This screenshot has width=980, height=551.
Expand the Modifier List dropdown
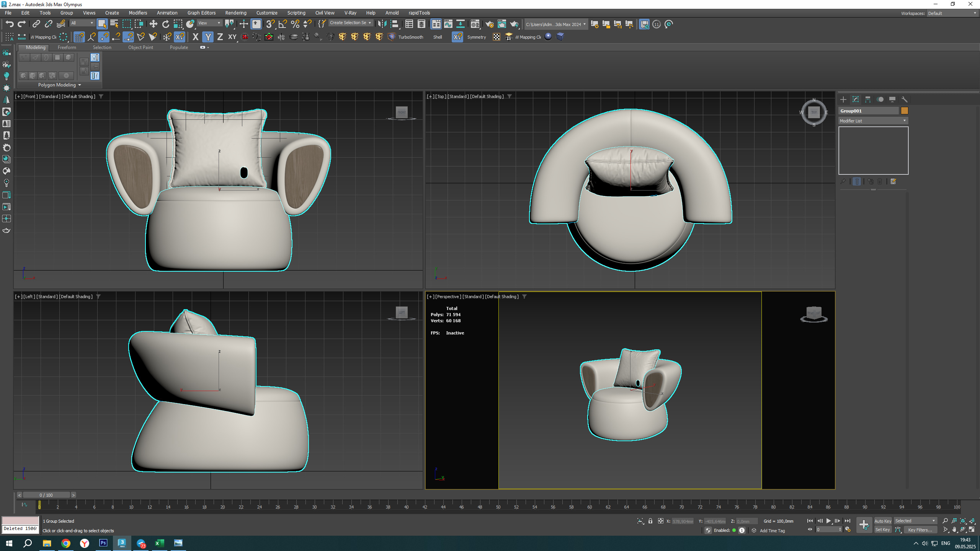873,121
